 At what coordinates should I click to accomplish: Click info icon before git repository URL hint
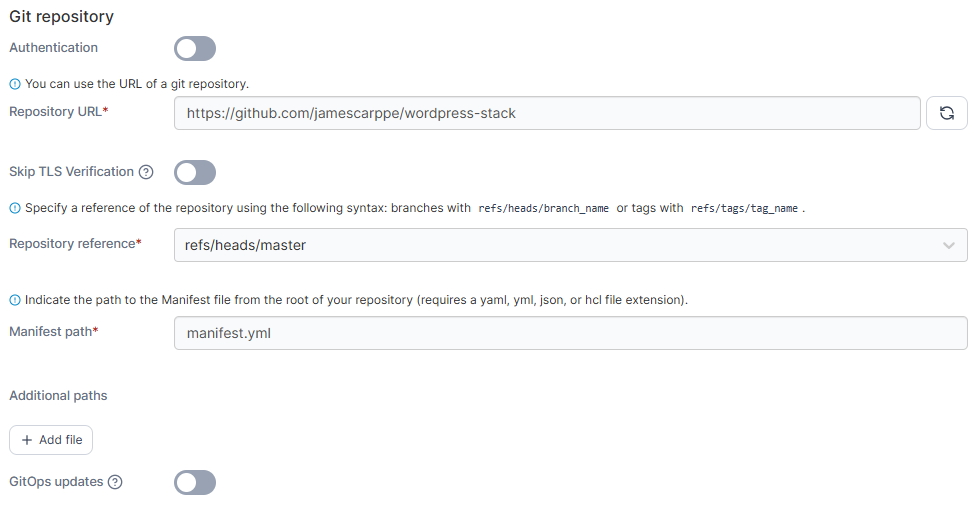coord(14,84)
